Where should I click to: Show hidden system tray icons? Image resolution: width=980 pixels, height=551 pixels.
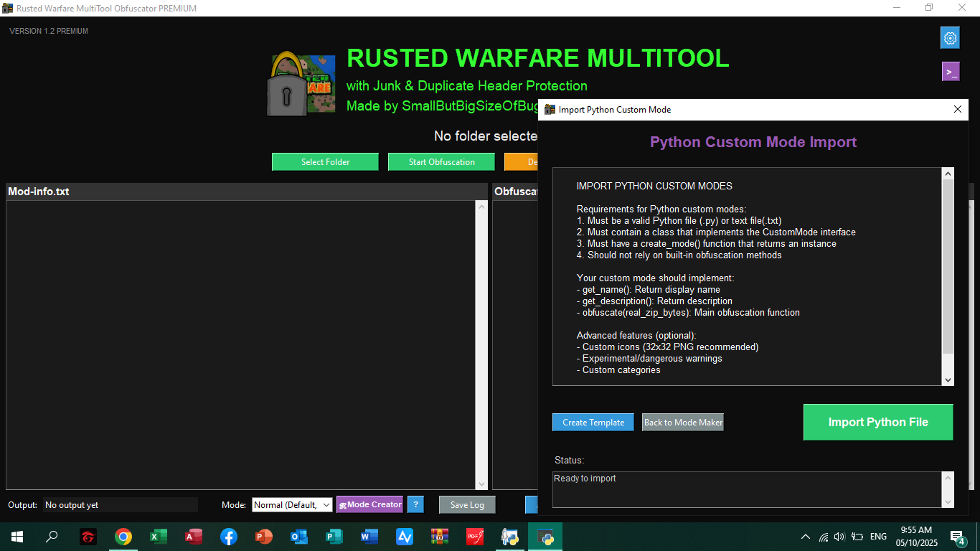click(x=806, y=537)
